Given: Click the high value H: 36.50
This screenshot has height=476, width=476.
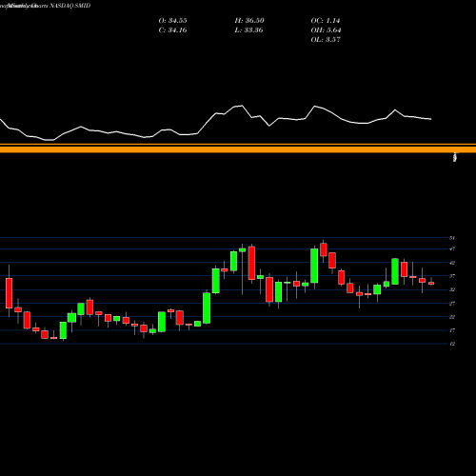Looking at the screenshot, I should 249,21.
